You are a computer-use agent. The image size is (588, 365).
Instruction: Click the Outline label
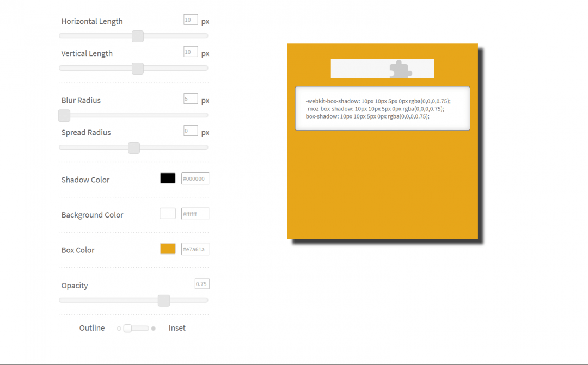point(92,328)
